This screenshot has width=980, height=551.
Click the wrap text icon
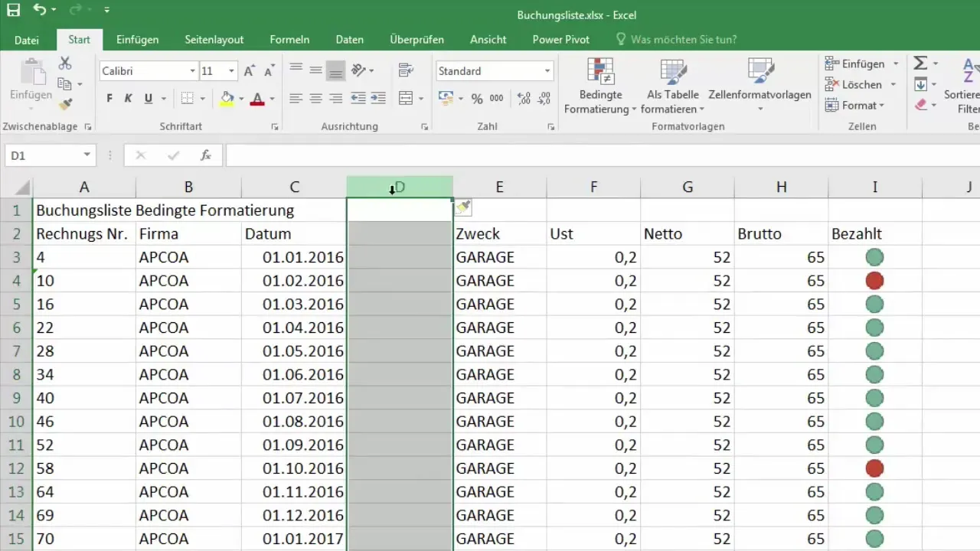406,70
